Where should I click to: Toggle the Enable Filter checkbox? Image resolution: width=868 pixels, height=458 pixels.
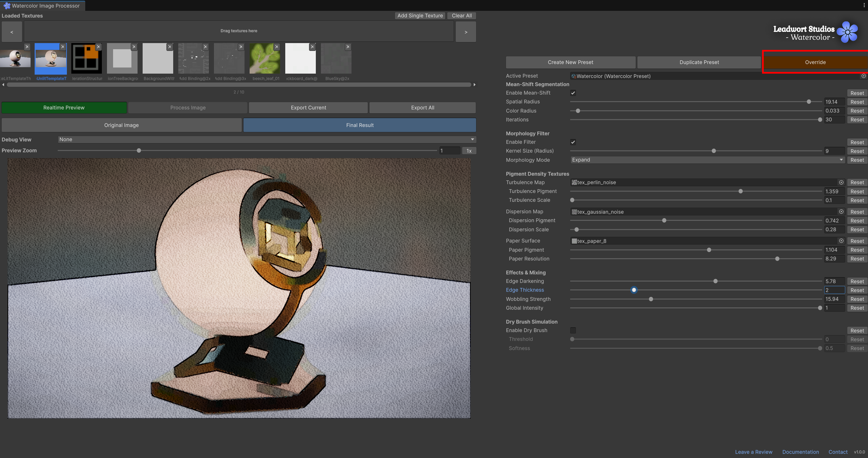573,142
